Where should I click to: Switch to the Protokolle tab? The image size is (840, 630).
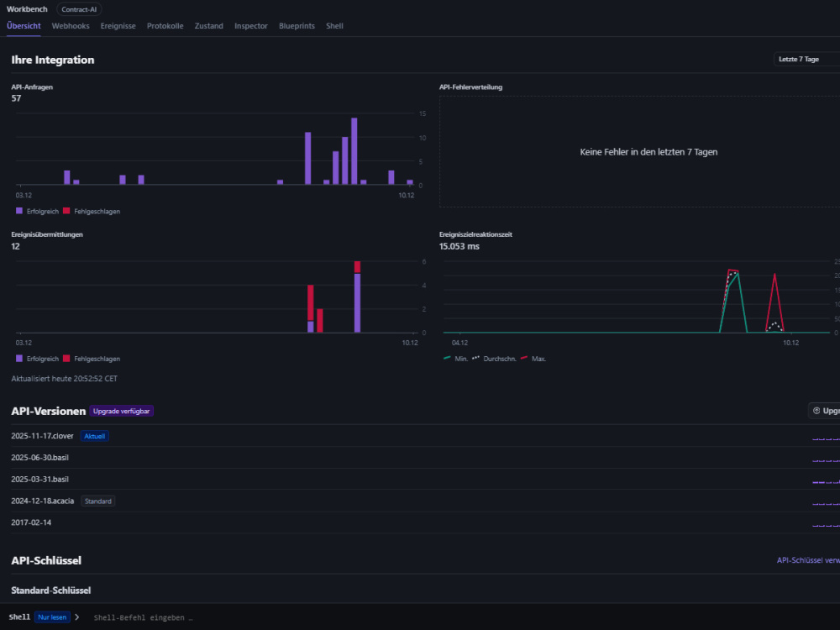165,26
